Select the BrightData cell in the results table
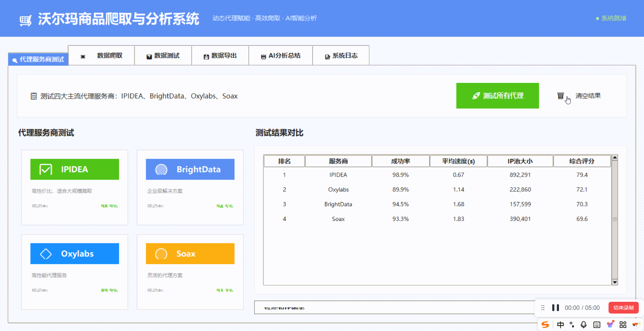Viewport: 644px width, 331px height. click(338, 204)
